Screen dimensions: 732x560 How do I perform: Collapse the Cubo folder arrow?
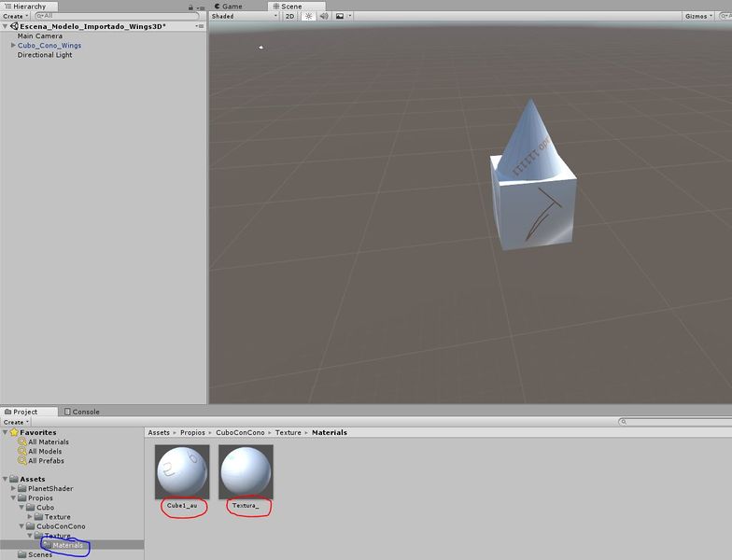click(21, 508)
